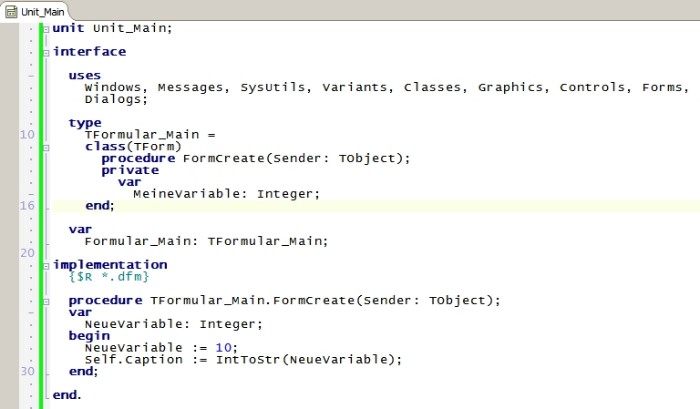Place cursor on MeineVariable identifier
This screenshot has width=700, height=409.
click(x=187, y=194)
